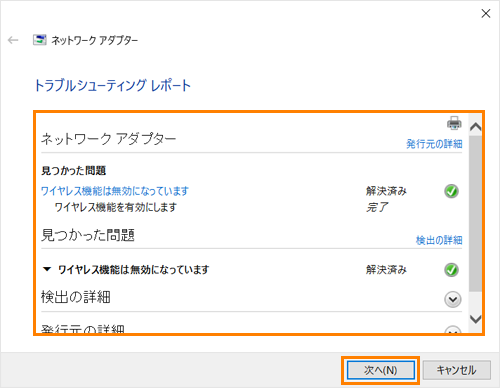Image resolution: width=500 pixels, height=388 pixels.
Task: Expand the 検出の詳細 chevron button
Action: coord(453,299)
